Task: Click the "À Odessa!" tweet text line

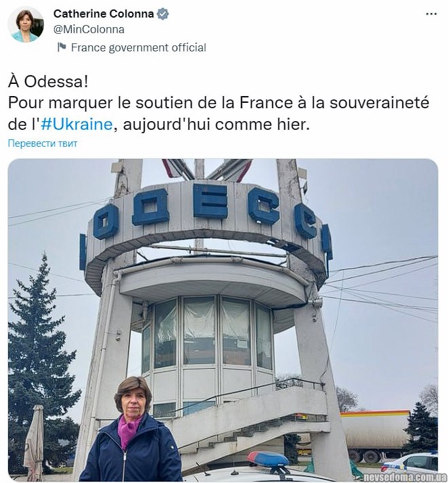Action: click(48, 82)
